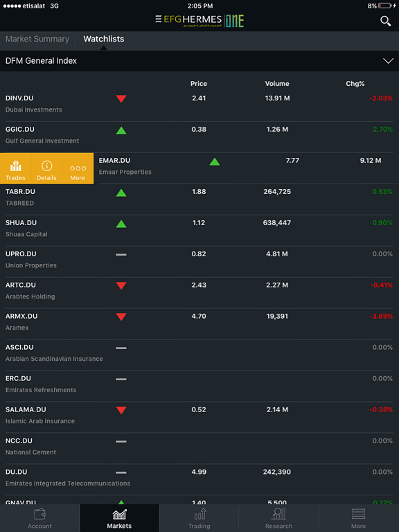
Task: Tap the -0.38% change for SALAMA.DU
Action: click(382, 410)
